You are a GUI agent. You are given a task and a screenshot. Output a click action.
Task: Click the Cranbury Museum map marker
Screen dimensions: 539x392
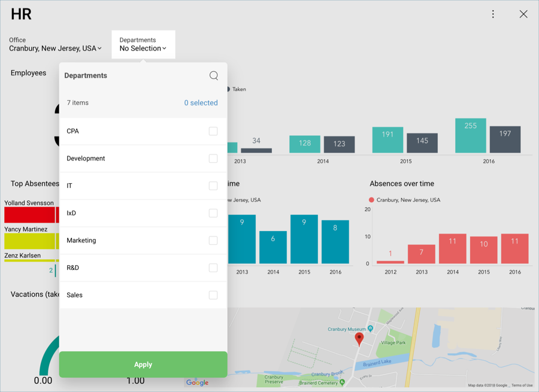pyautogui.click(x=371, y=329)
